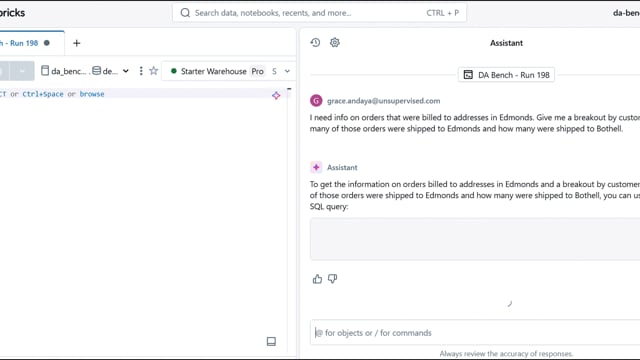
Task: Click the Starter Warehouse green status dot
Action: (173, 71)
